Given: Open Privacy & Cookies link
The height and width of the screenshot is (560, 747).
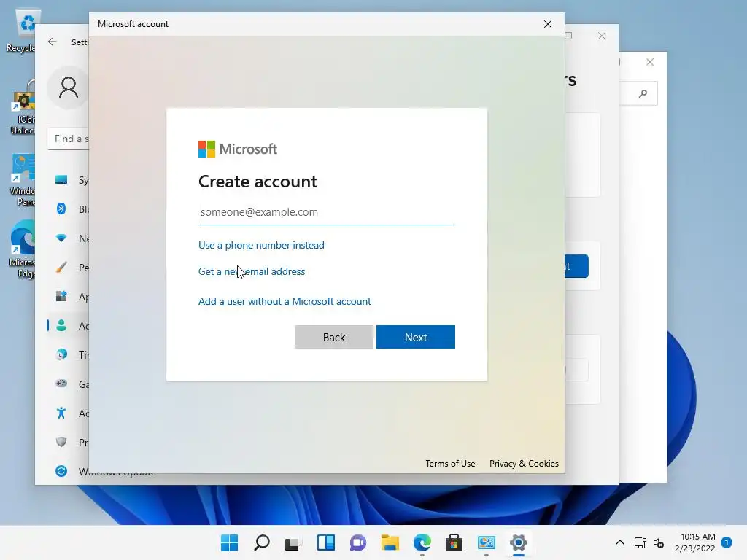Looking at the screenshot, I should click(524, 463).
